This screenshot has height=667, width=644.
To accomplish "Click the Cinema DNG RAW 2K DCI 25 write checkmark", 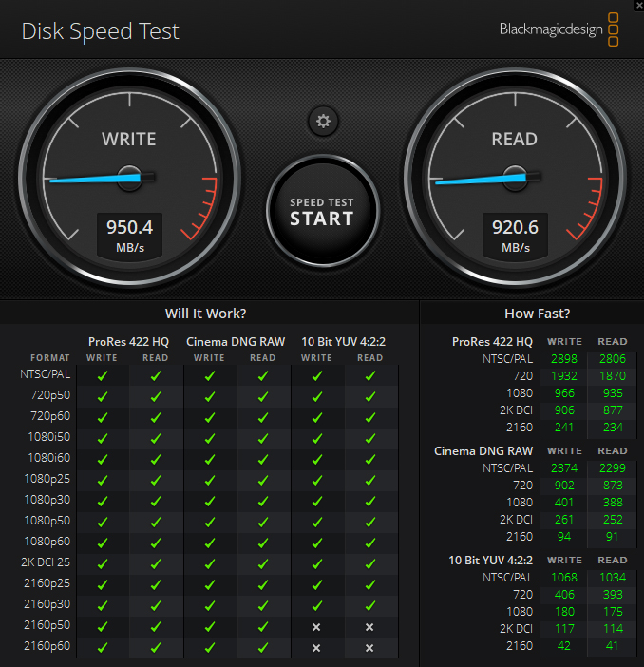I will pyautogui.click(x=210, y=562).
